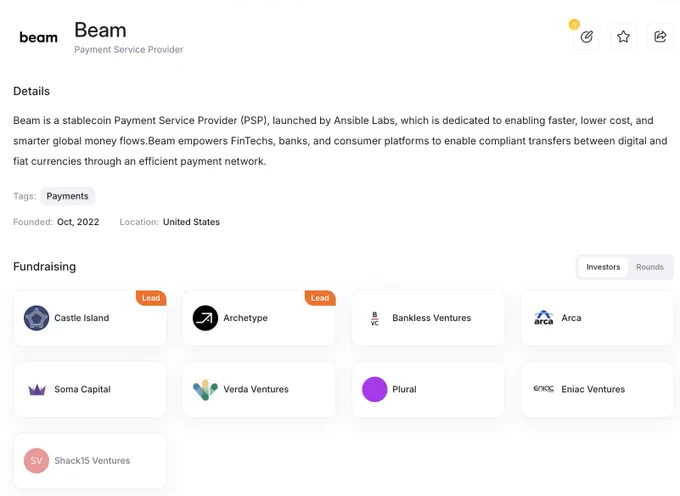Open the Eniac Ventures investor card
Viewport: 680px width, 496px height.
pos(597,389)
